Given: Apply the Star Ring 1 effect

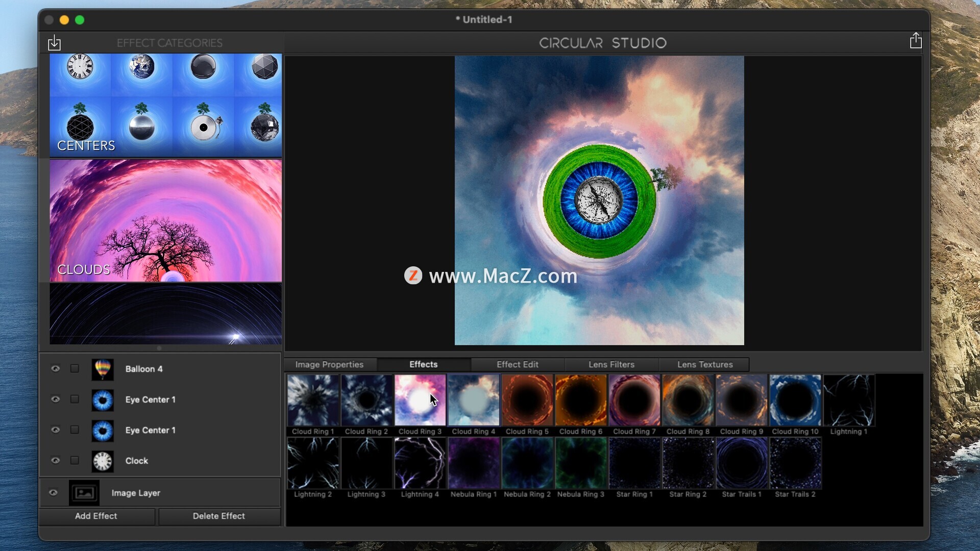Looking at the screenshot, I should click(x=634, y=463).
